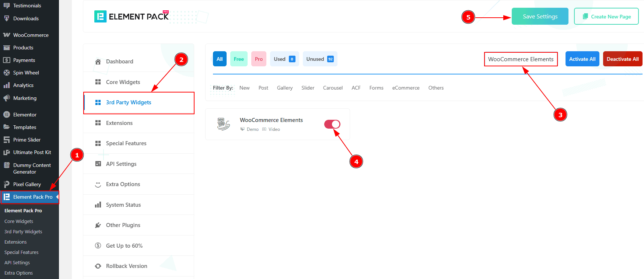Image resolution: width=644 pixels, height=279 pixels.
Task: Filter widgets by Gallery
Action: click(x=285, y=88)
